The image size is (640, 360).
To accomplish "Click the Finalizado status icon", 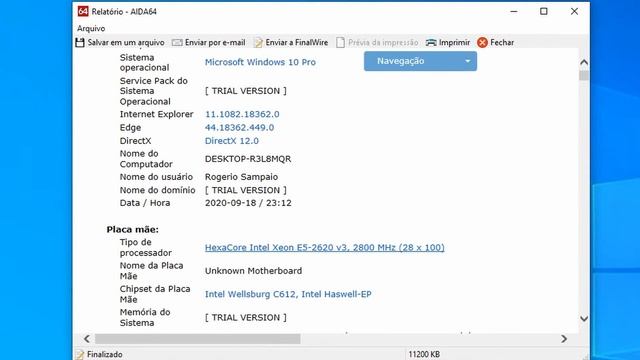I will 80,354.
